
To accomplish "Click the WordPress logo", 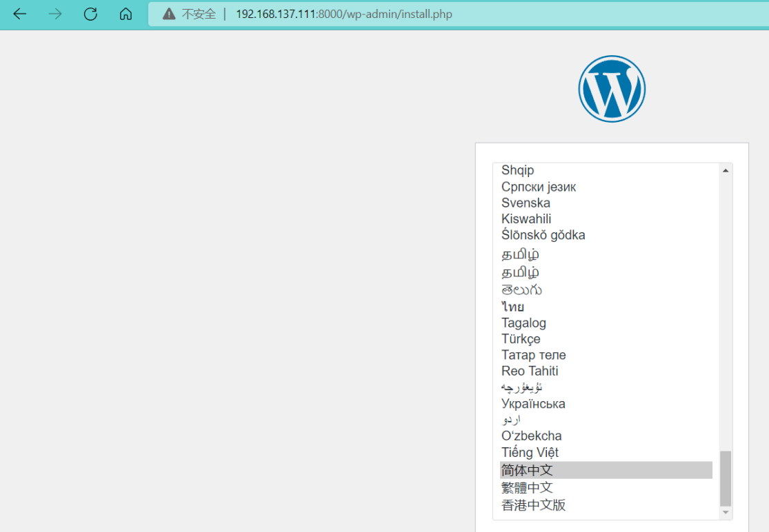I will pyautogui.click(x=612, y=89).
